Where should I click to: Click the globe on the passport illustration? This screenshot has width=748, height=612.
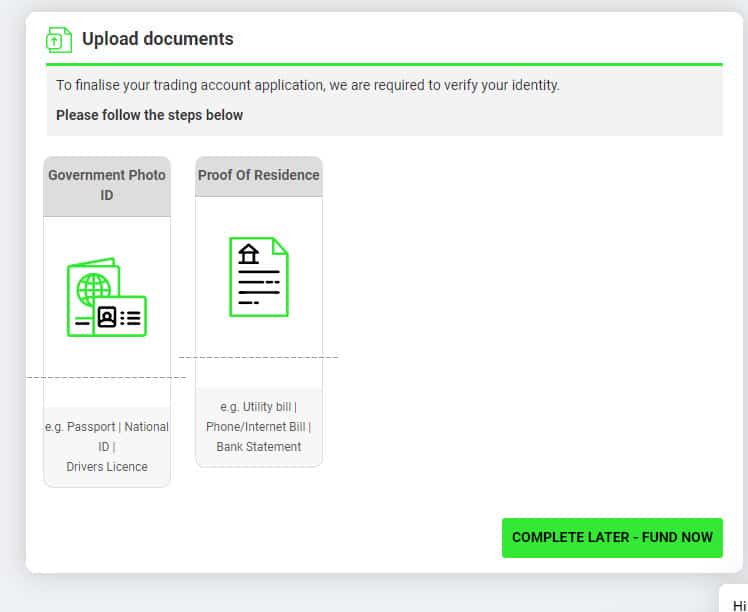pyautogui.click(x=93, y=290)
